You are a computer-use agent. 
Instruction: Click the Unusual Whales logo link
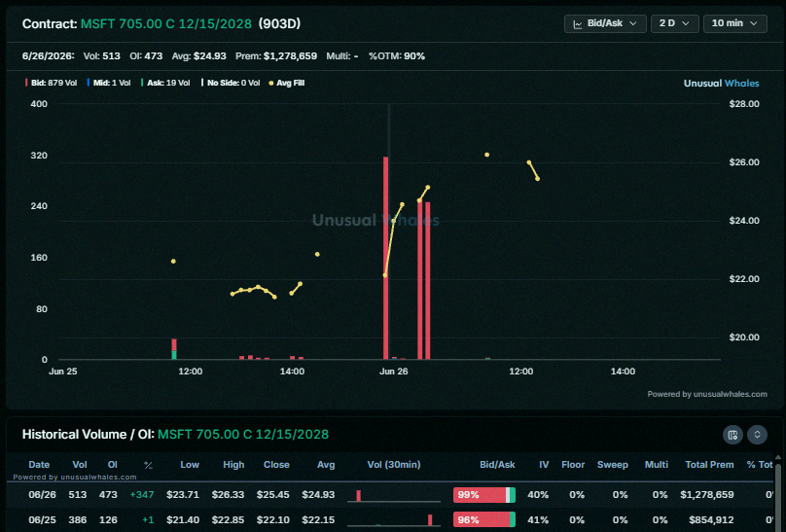pyautogui.click(x=722, y=84)
